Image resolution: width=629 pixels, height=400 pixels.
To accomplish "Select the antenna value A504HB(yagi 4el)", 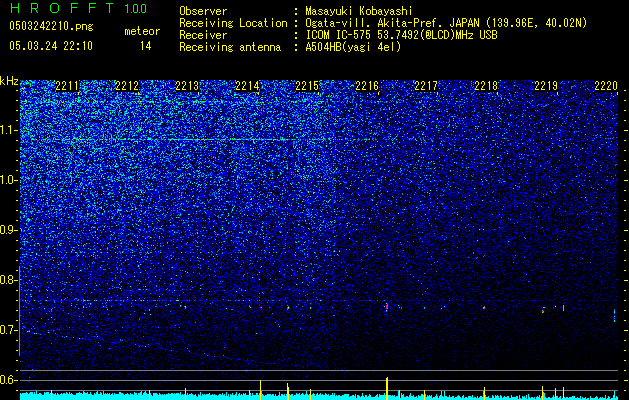I will (x=353, y=47).
